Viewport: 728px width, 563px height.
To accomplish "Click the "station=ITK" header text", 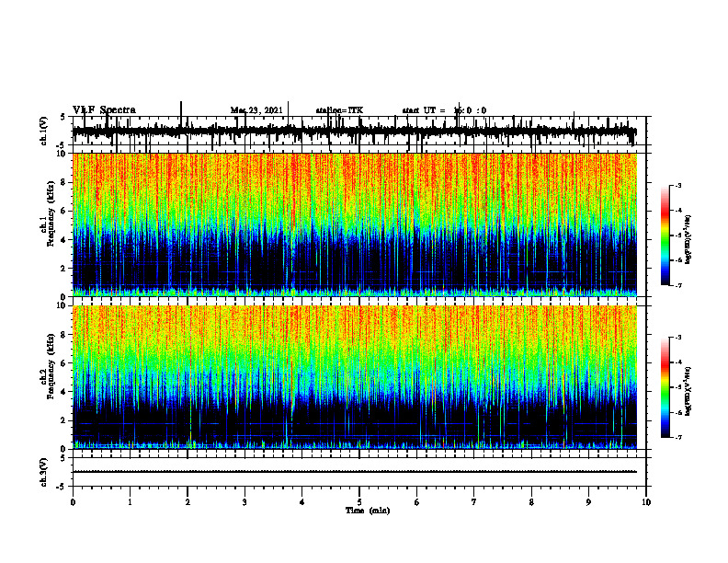I will pos(339,110).
